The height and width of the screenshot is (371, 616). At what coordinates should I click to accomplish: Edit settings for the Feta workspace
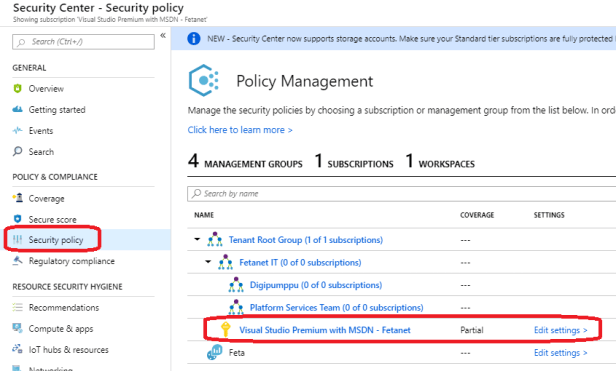(x=561, y=353)
